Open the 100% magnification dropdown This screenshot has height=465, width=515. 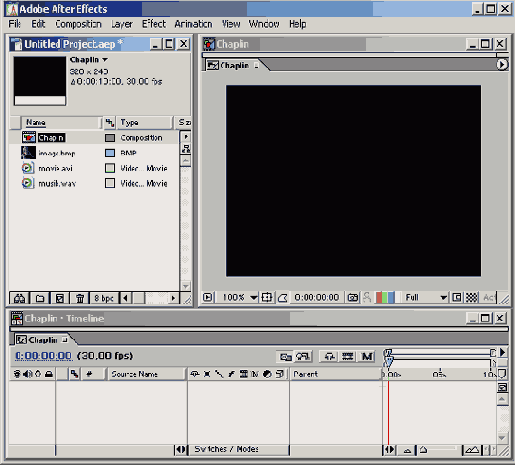(240, 297)
